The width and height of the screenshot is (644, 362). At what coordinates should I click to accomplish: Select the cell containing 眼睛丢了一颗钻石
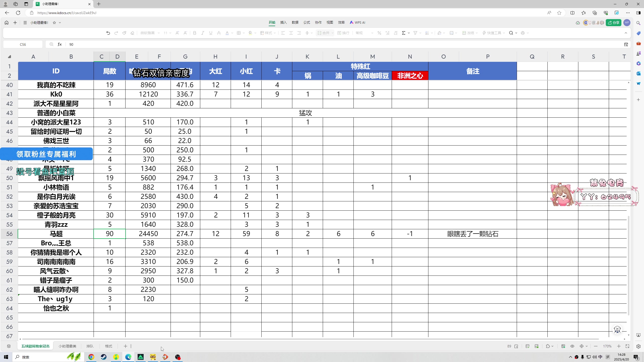[472, 234]
